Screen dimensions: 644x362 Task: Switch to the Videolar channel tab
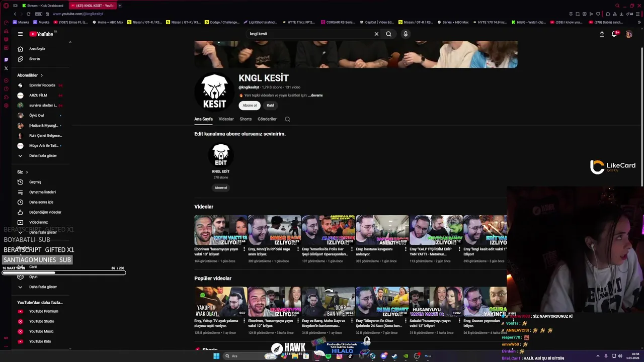[226, 119]
